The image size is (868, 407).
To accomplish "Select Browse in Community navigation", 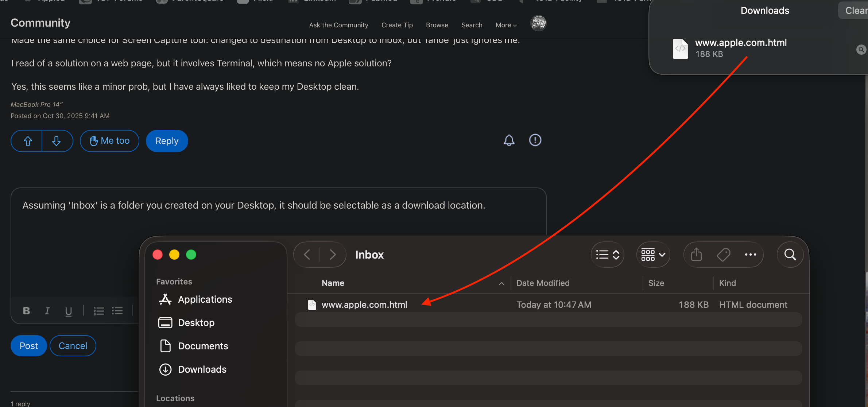I will click(437, 25).
